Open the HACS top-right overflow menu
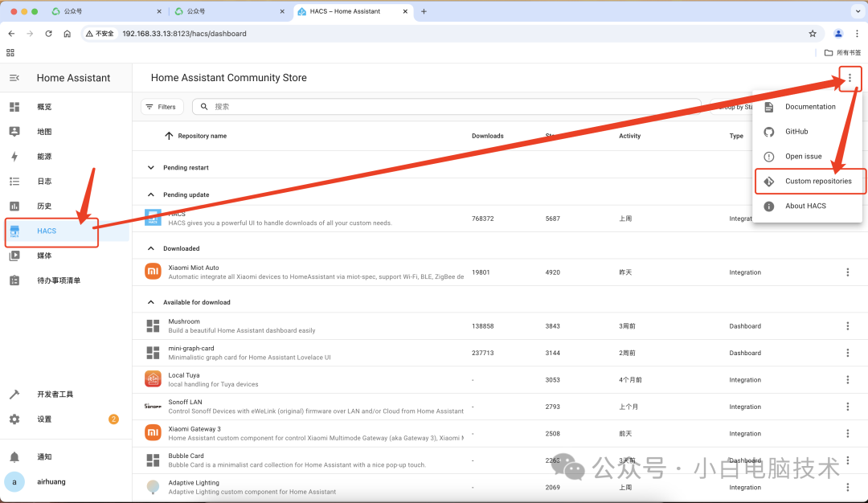Viewport: 868px width, 503px height. 850,78
